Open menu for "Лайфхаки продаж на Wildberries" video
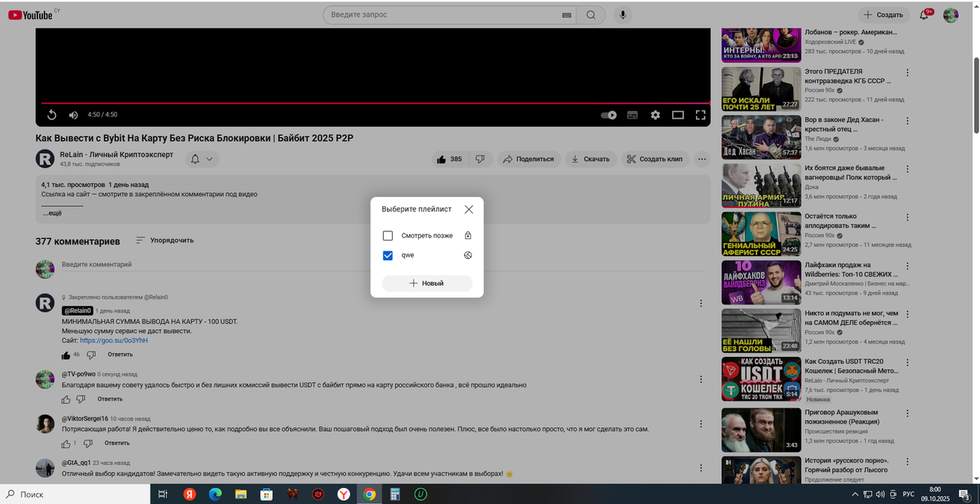 [908, 265]
